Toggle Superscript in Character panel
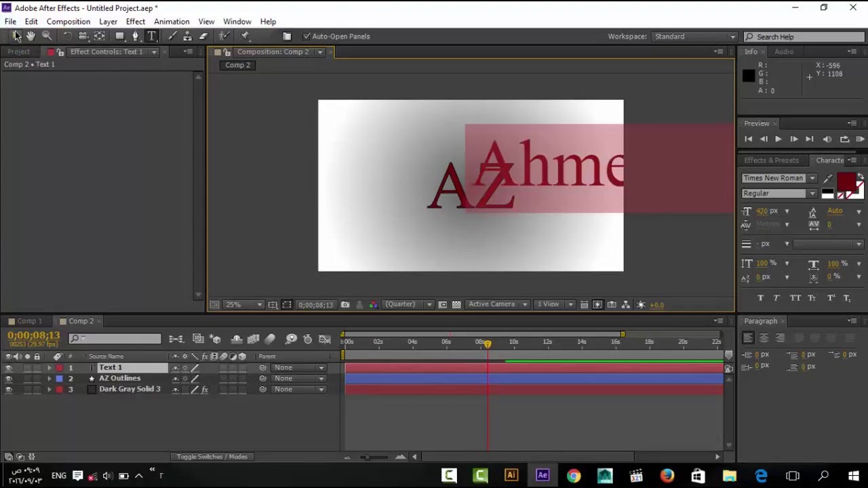 (830, 298)
